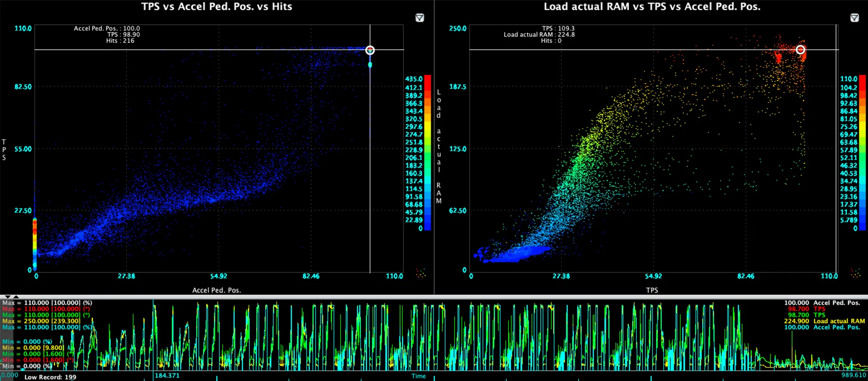Click the '82.50' y-axis value on left plot
868x381 pixels.
pos(23,87)
